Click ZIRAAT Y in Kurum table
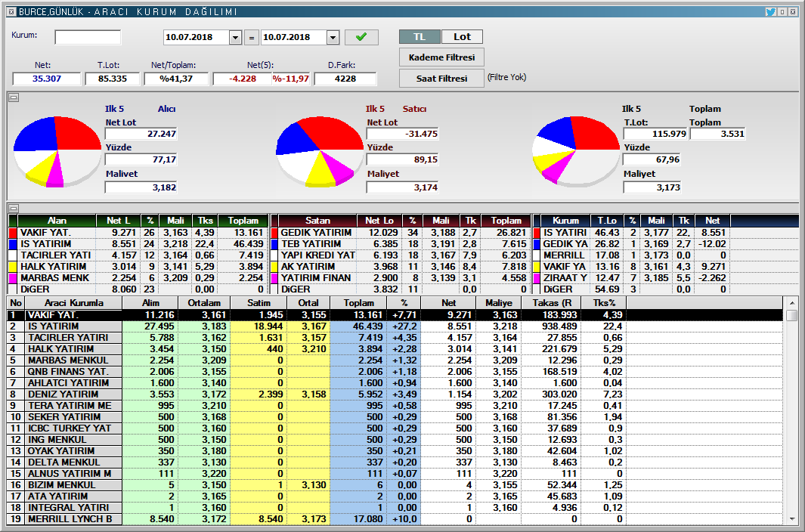Viewport: 805px width, 532px height. (x=565, y=278)
